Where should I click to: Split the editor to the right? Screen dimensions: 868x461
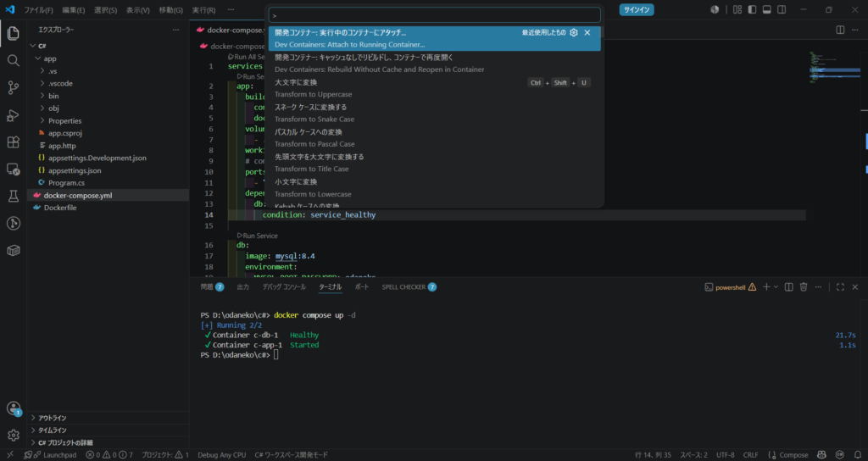[x=840, y=30]
